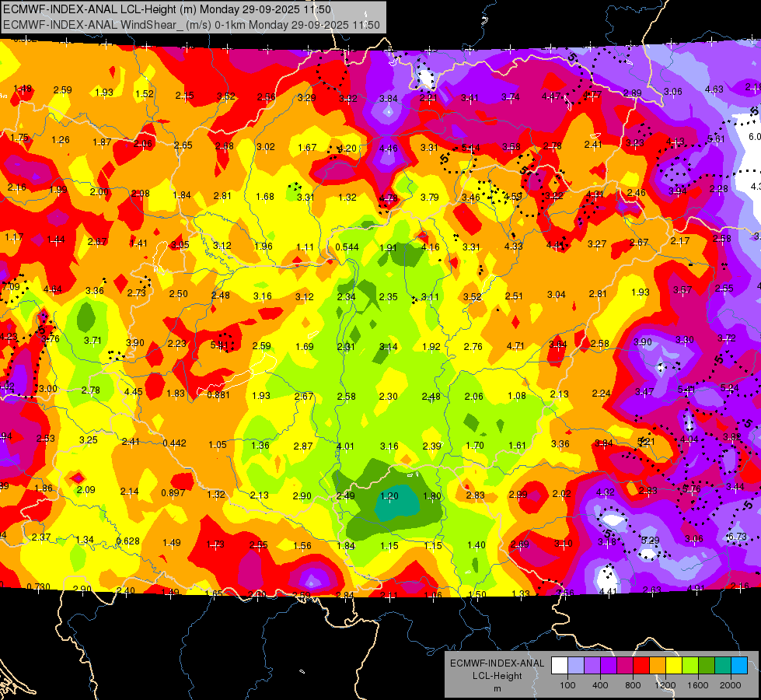Select the magenta legend color swatch
Viewport: 761px width, 700px height.
click(625, 665)
